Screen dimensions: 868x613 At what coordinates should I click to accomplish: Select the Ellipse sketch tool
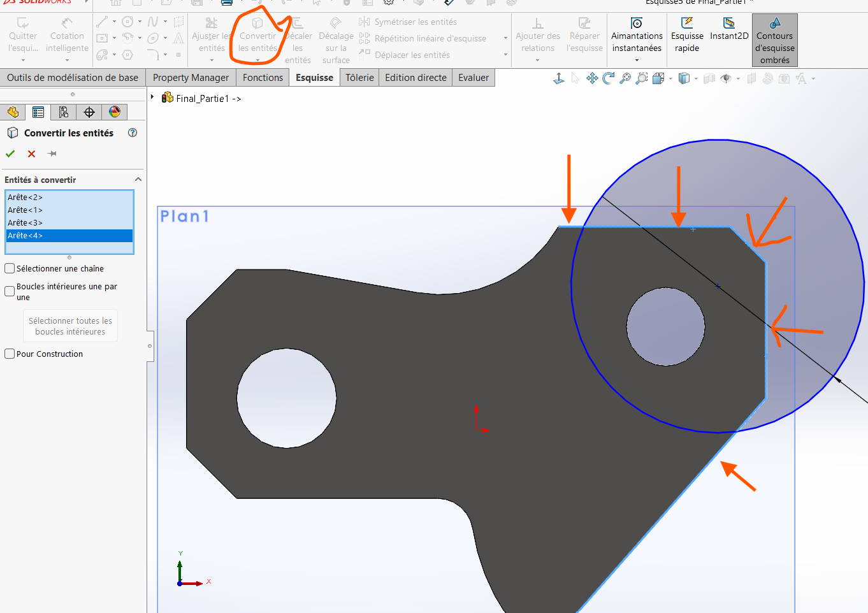pos(153,38)
